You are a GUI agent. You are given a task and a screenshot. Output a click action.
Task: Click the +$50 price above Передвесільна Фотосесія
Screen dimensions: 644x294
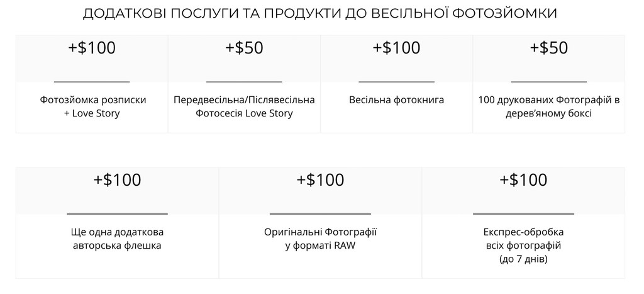pos(244,48)
